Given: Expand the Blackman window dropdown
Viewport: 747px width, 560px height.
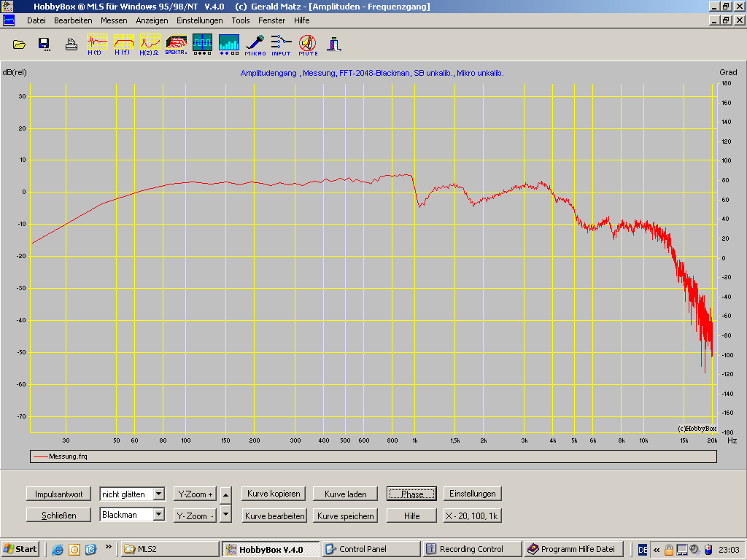Looking at the screenshot, I should (x=159, y=515).
